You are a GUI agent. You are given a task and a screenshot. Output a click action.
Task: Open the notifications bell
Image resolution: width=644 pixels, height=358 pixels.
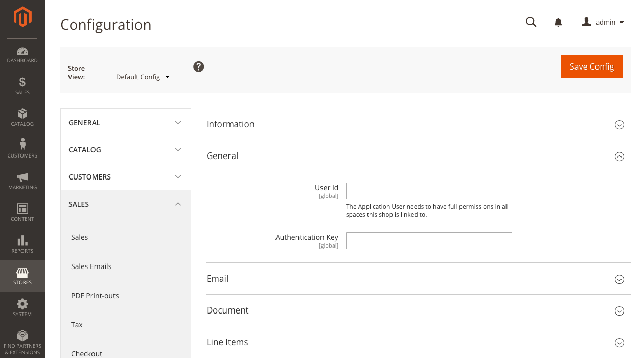[558, 22]
